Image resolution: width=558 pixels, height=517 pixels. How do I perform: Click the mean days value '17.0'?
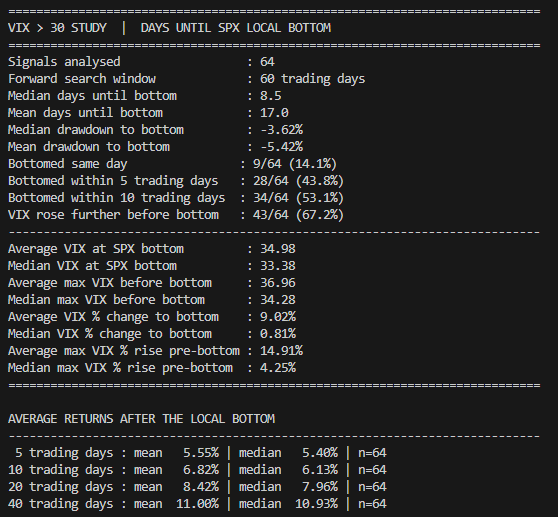(274, 113)
